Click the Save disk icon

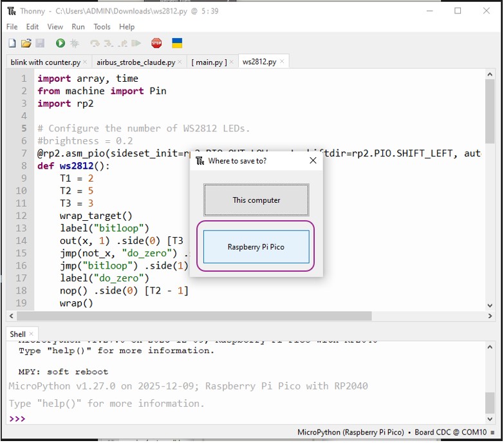click(x=40, y=43)
